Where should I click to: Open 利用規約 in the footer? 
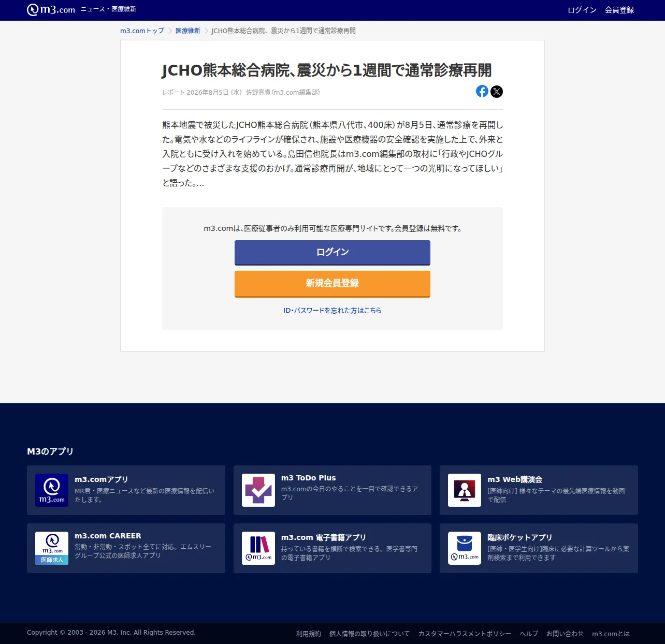tap(309, 634)
